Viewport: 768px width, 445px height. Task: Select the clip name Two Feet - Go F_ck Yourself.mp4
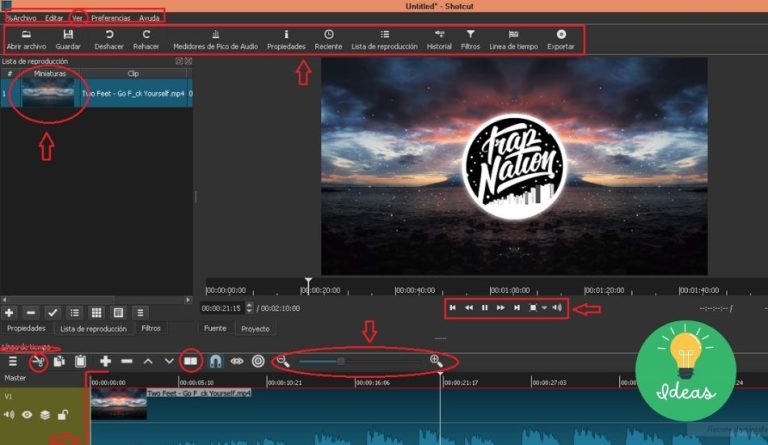point(133,93)
